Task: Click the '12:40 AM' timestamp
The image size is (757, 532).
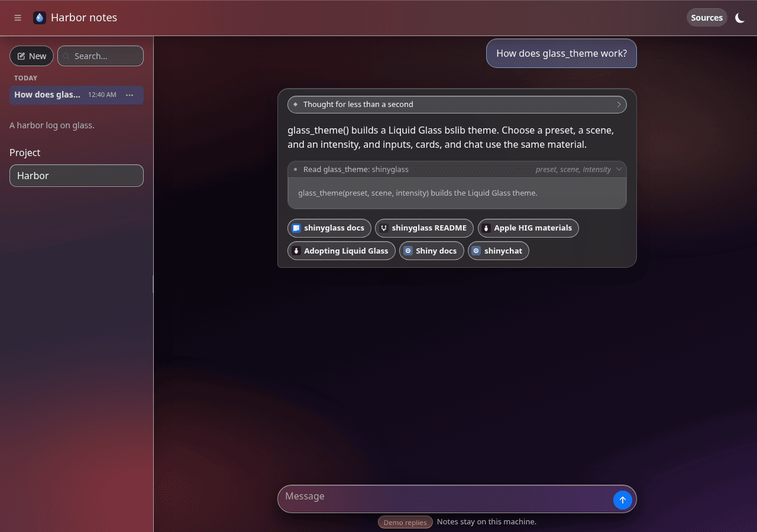Action: click(x=102, y=95)
